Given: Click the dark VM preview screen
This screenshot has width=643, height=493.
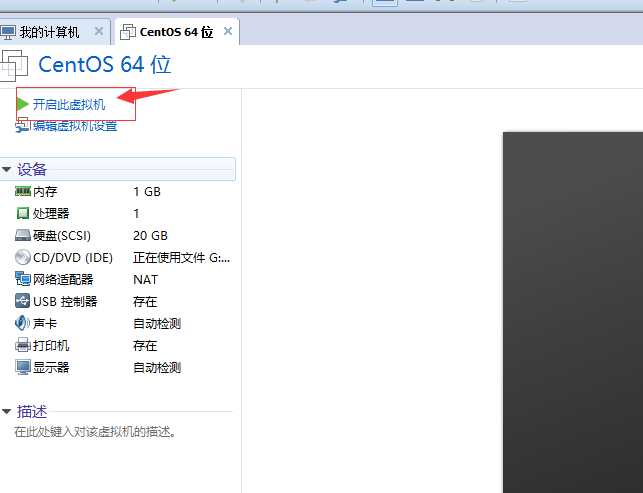Looking at the screenshot, I should click(x=573, y=312).
